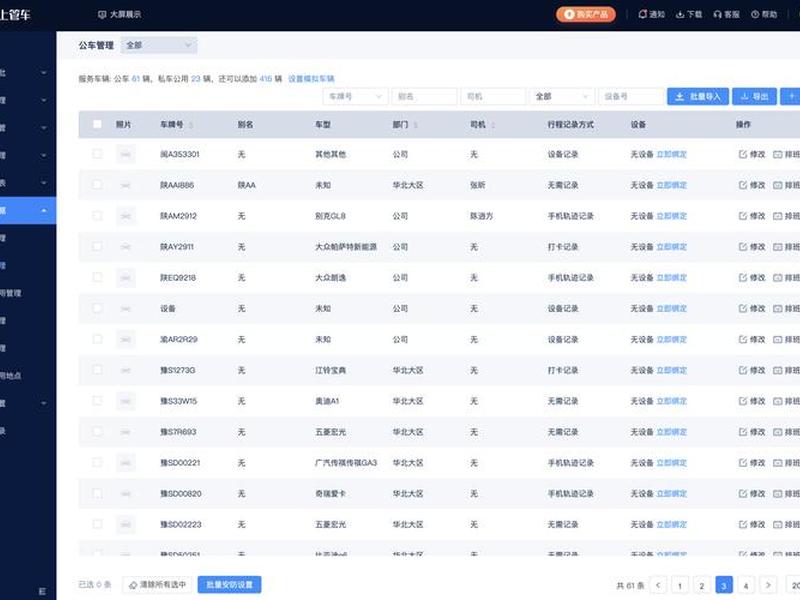Focus the 别名 search field
The image size is (800, 600).
(x=424, y=96)
